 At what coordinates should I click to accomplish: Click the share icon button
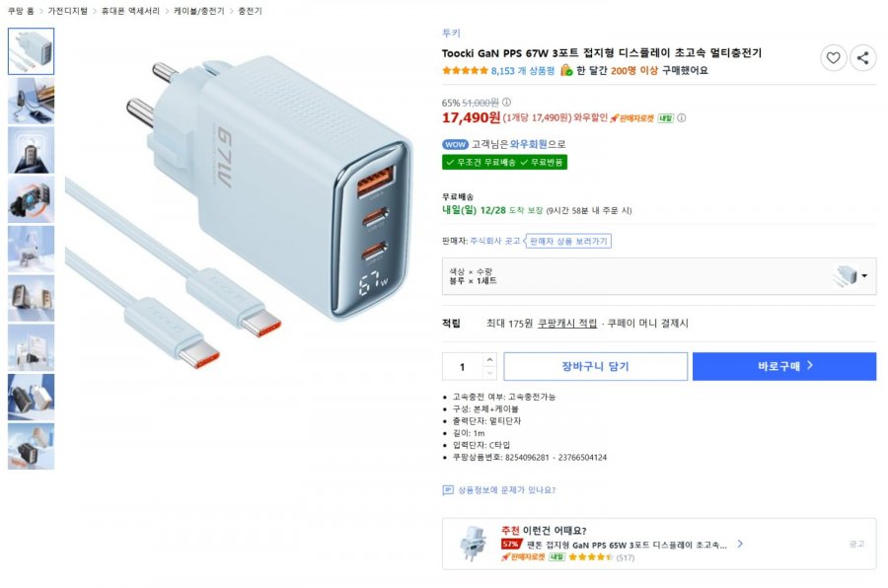(862, 58)
